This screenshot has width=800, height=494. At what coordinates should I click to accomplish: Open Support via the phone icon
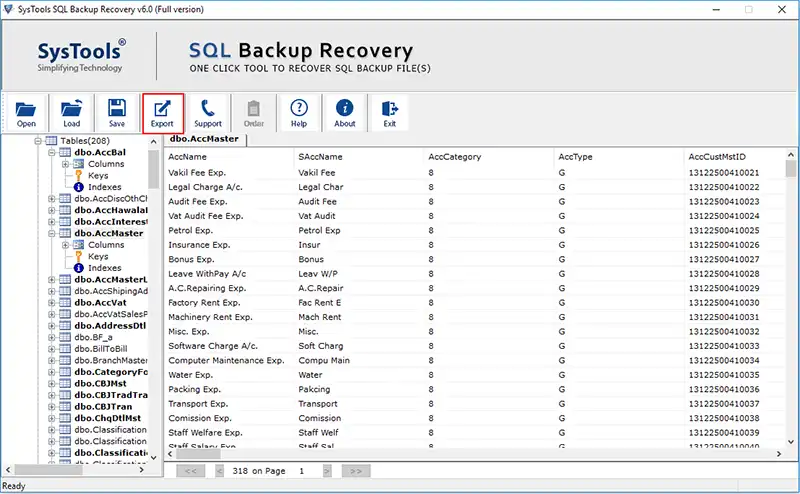tap(208, 108)
